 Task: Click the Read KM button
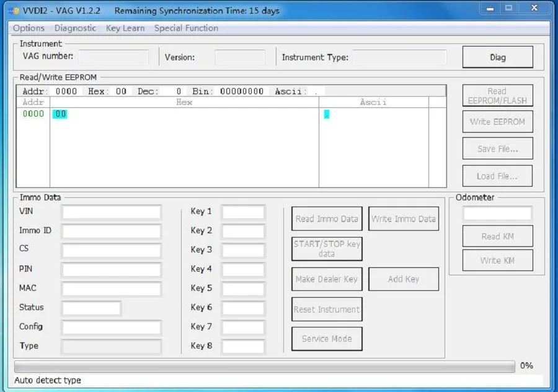pyautogui.click(x=497, y=236)
